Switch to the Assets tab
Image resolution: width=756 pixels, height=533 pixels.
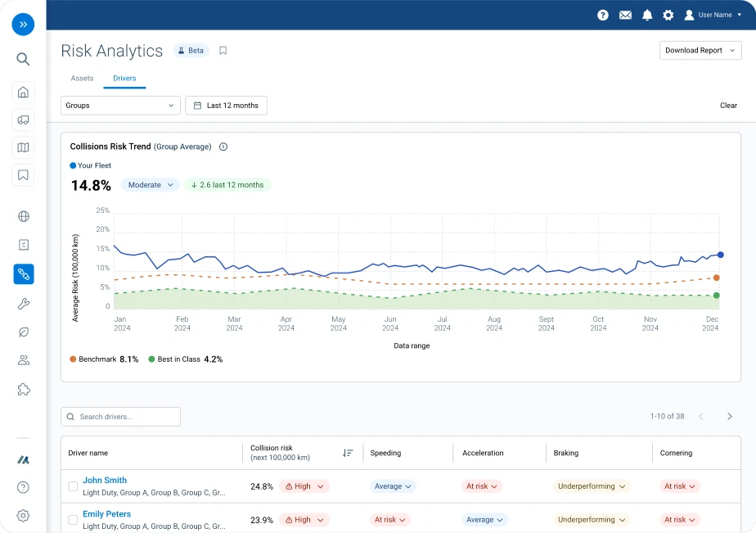point(82,79)
